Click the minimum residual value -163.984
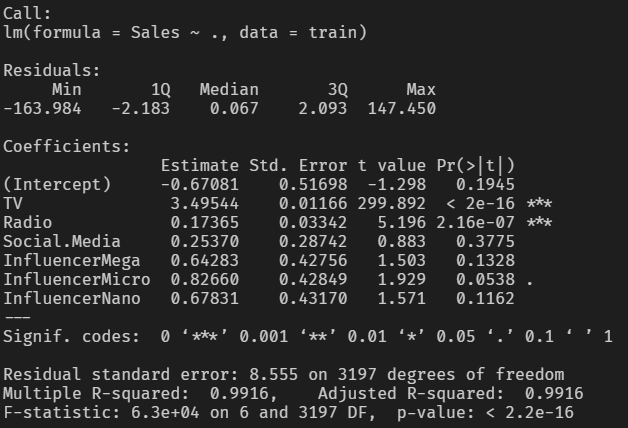 click(43, 108)
